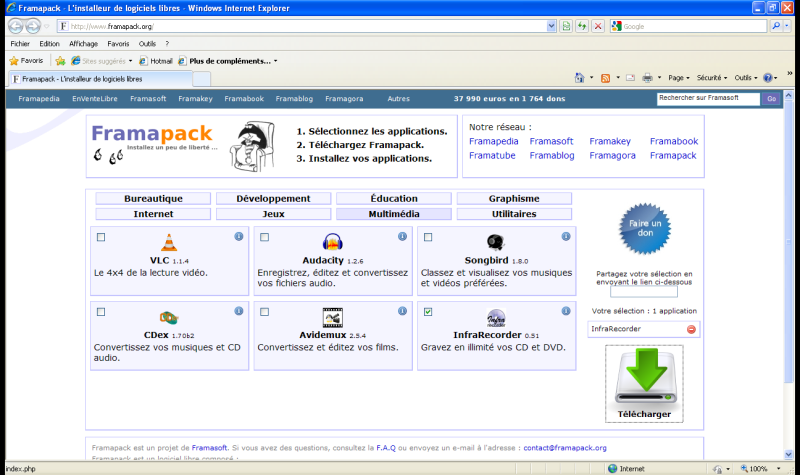Click the browser zoom level 100% control
This screenshot has width=800, height=475.
point(759,468)
